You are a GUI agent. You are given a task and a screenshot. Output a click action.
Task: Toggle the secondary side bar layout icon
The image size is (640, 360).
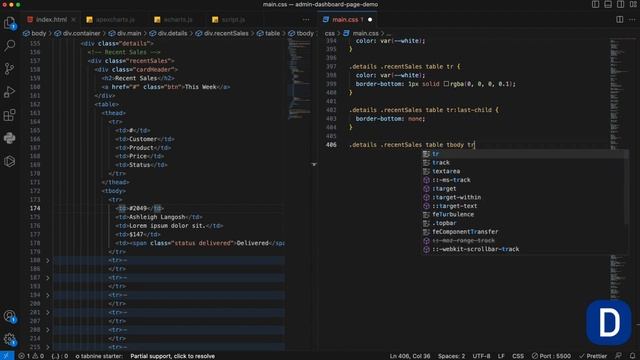coord(620,4)
